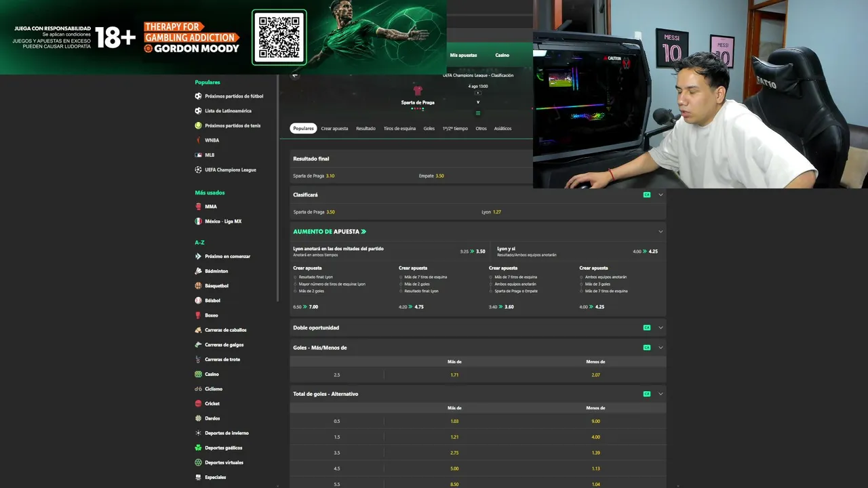The image size is (868, 488).
Task: Collapse the Aumento de Apuesta section
Action: coord(661,232)
